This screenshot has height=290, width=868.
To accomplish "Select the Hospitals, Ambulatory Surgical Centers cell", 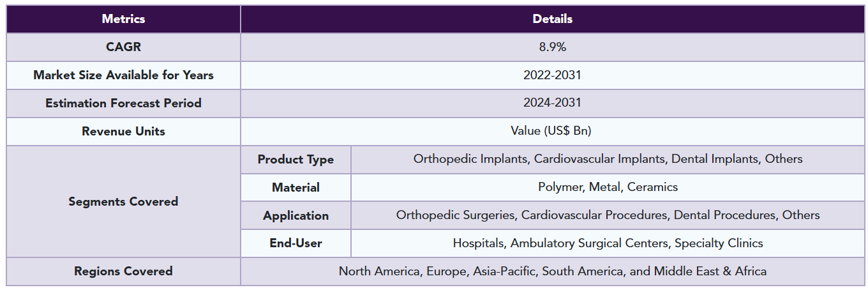I will [x=608, y=243].
